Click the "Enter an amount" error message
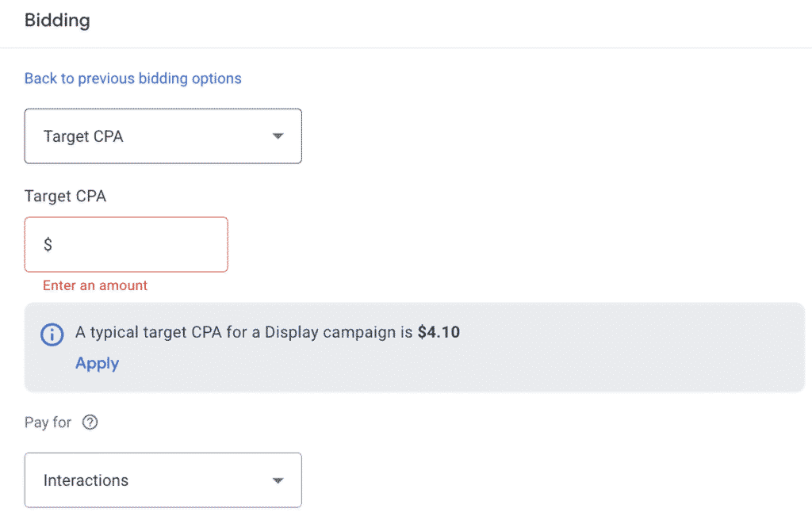The height and width of the screenshot is (516, 812). (94, 285)
